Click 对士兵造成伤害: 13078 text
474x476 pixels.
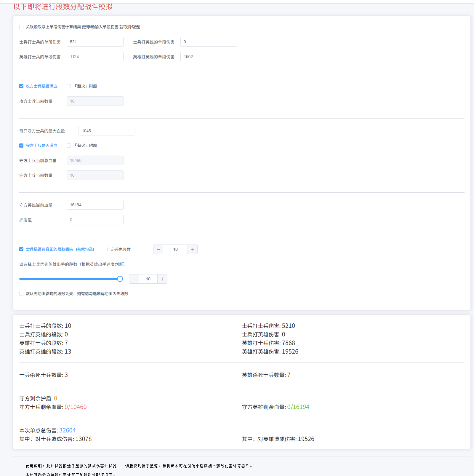coord(63,439)
